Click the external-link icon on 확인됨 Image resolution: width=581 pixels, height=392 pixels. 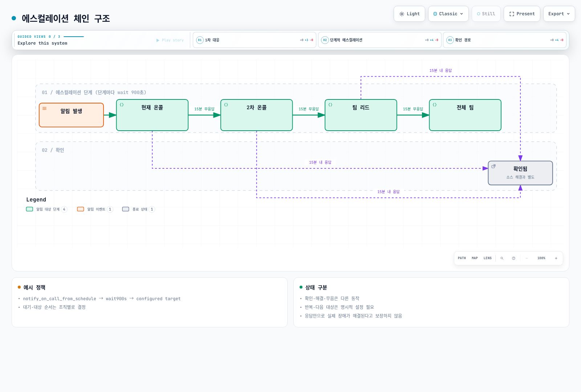coord(493,166)
